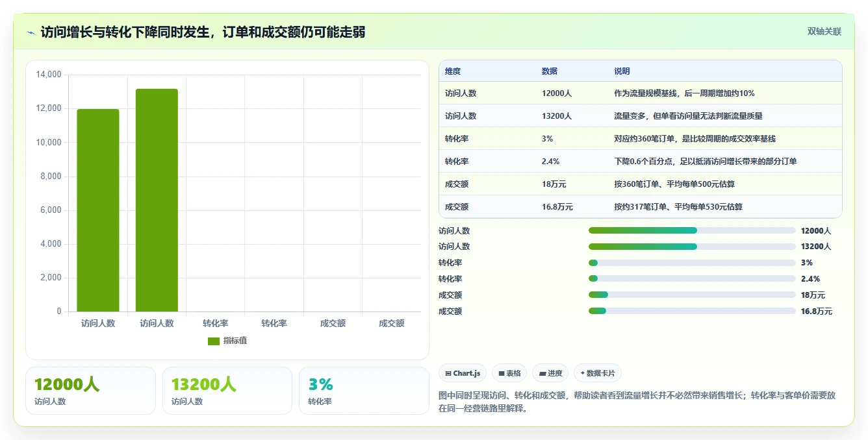The image size is (868, 440).
Task: Click the note starting 下降0.6个百分点
Action: (705, 162)
